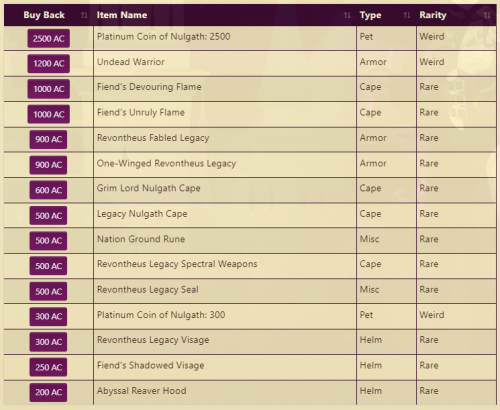Select the Buy Back column header

(x=44, y=15)
